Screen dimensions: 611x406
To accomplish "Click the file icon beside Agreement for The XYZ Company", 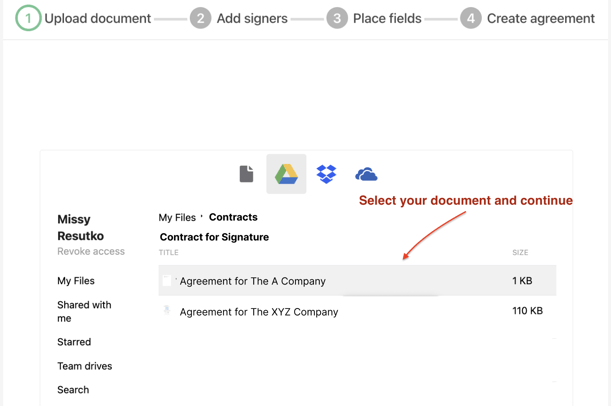I will coord(167,310).
